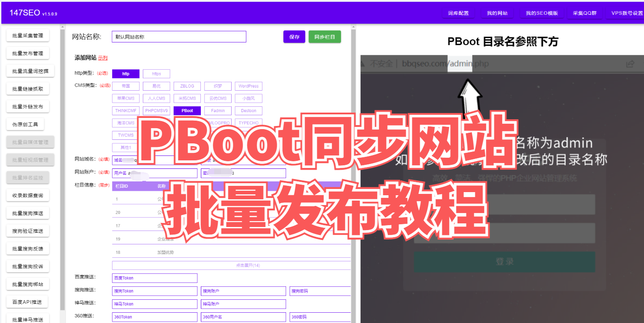Open 百度API推送 in the sidebar
The height and width of the screenshot is (323, 644).
27,302
